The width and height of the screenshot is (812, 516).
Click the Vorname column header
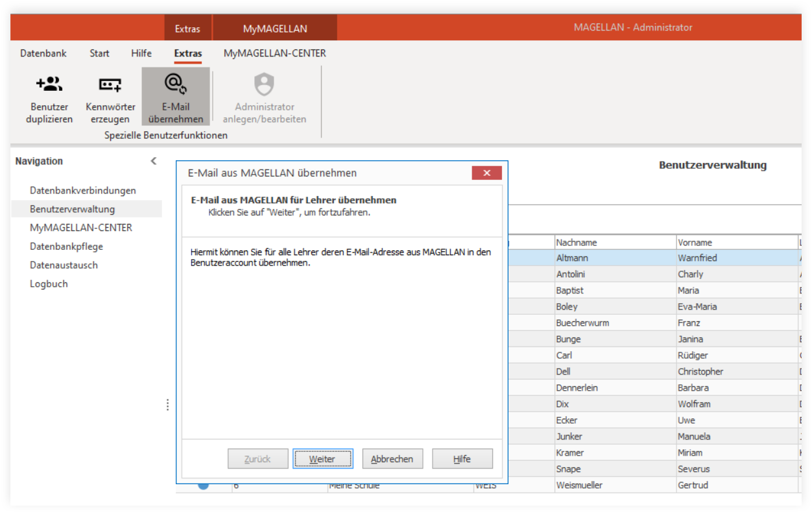click(737, 242)
